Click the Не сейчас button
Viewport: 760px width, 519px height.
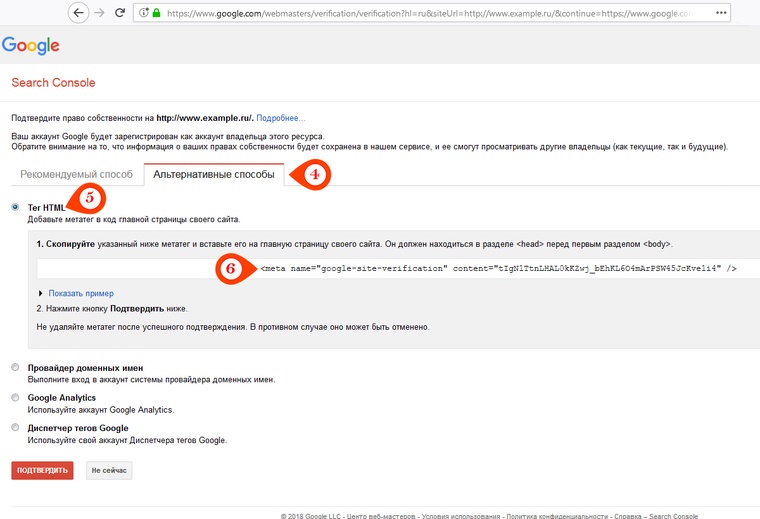click(109, 470)
